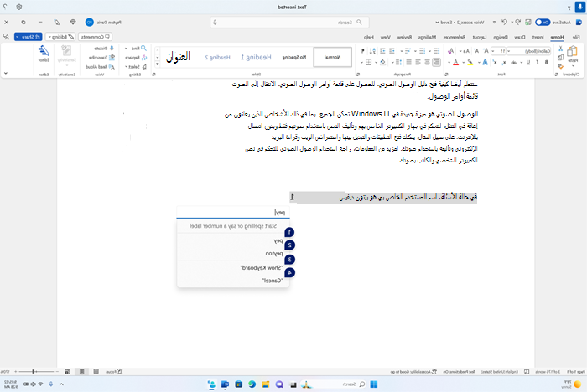Apply Superscript formatting
Viewport: 587px width, 392px height.
click(495, 63)
